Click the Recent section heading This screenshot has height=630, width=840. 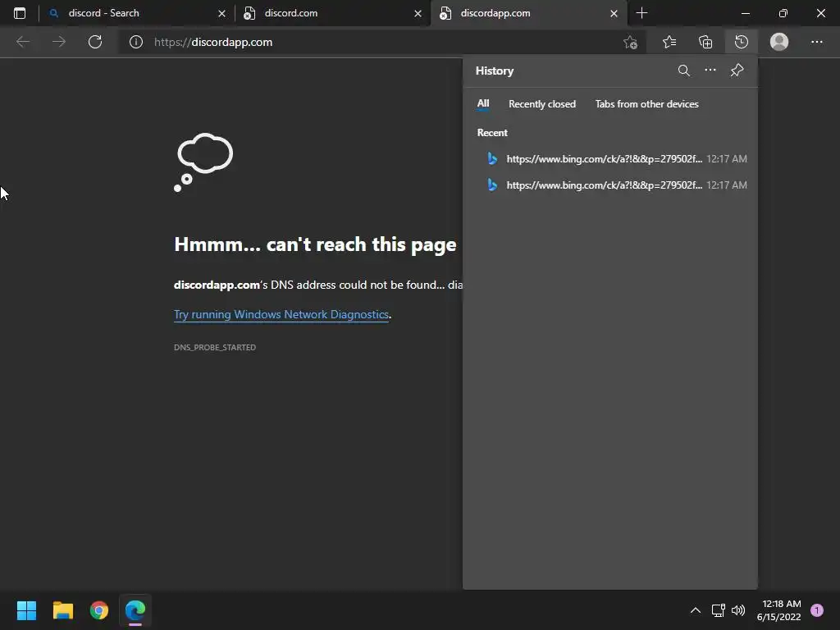pos(492,133)
